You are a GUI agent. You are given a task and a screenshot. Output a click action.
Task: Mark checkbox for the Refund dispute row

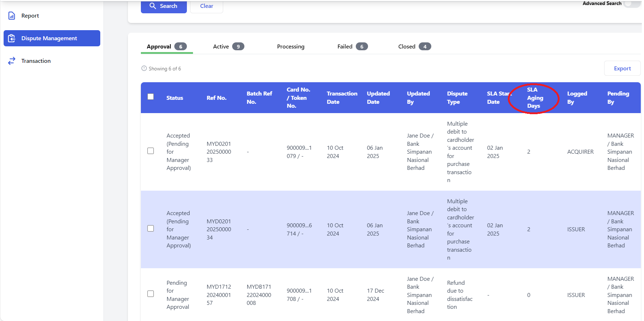point(151,294)
